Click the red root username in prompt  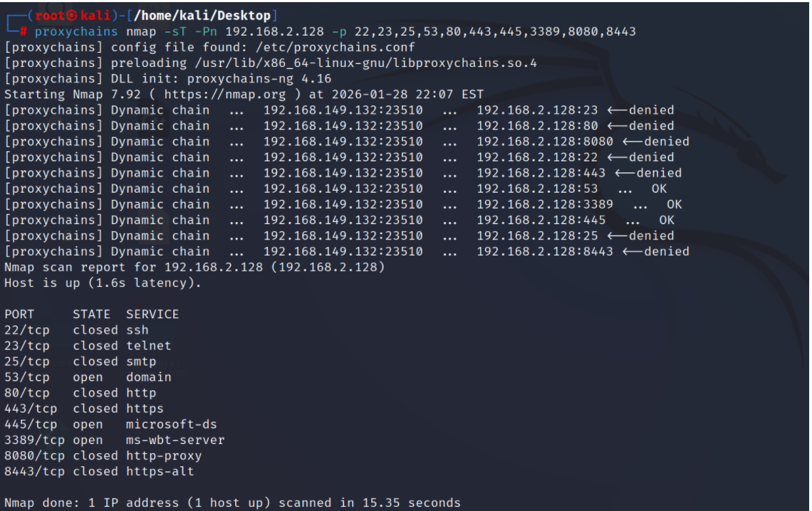pos(50,16)
